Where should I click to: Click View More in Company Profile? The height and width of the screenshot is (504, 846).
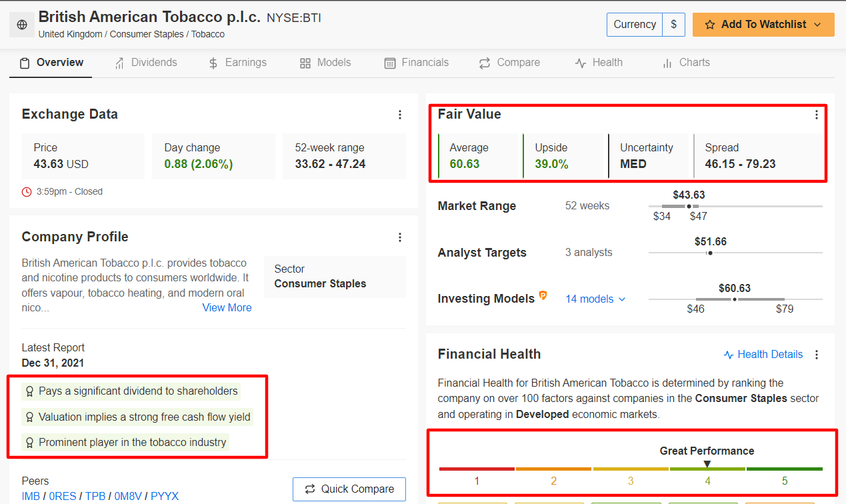click(x=227, y=308)
